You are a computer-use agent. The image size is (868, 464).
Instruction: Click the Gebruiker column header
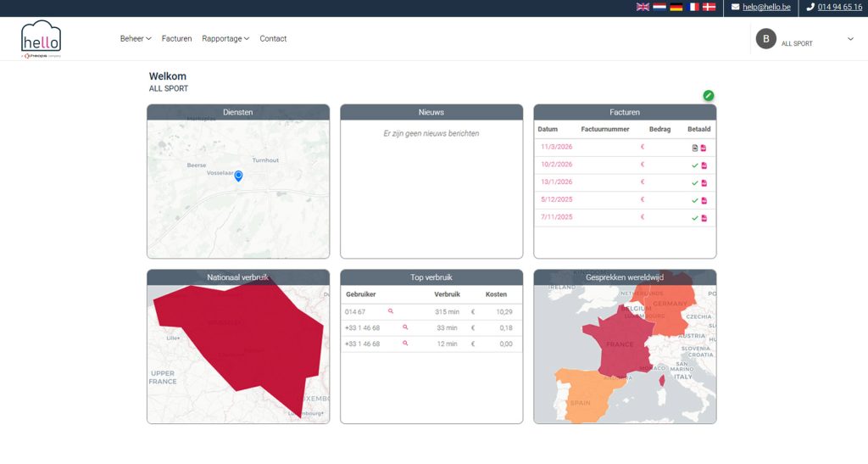coord(361,294)
